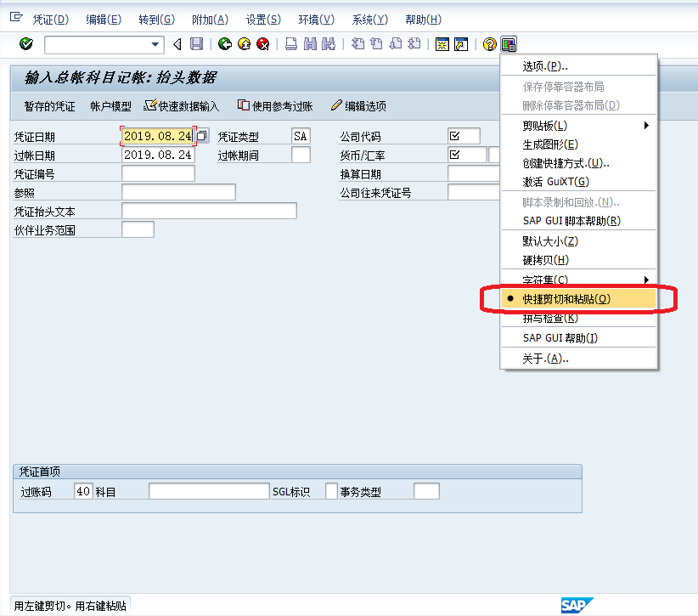Select 硬拷贝(H) menu entry
The height and width of the screenshot is (616, 698).
[578, 260]
